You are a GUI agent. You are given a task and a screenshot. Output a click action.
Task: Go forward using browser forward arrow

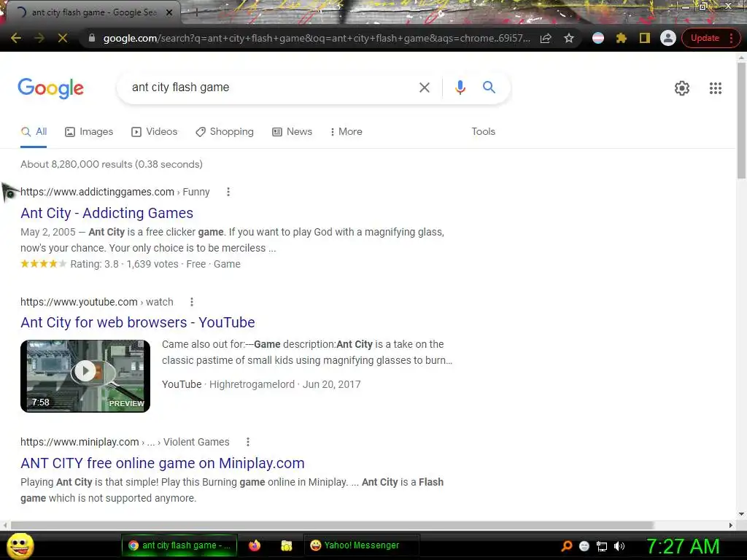pos(39,38)
